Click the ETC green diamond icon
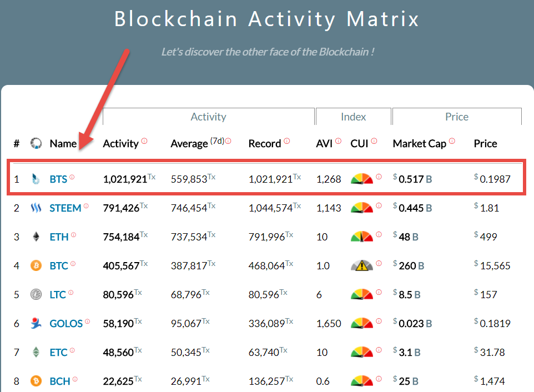Viewport: 534px width, 392px height. point(36,352)
